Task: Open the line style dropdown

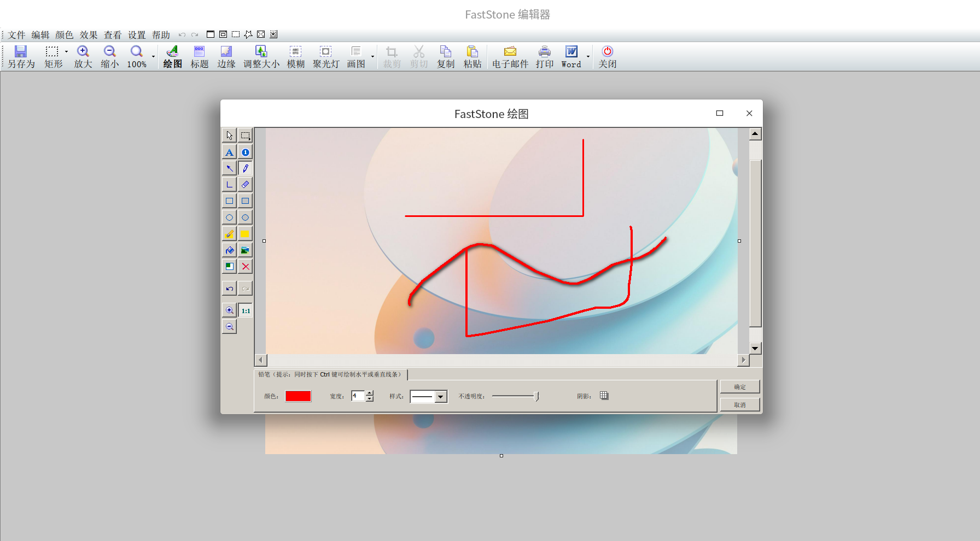Action: pos(440,397)
